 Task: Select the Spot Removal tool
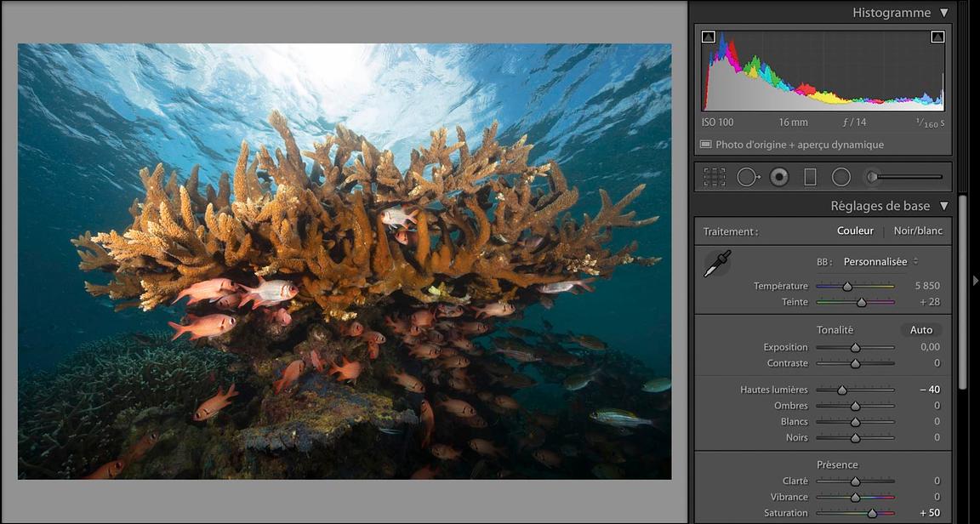[748, 177]
